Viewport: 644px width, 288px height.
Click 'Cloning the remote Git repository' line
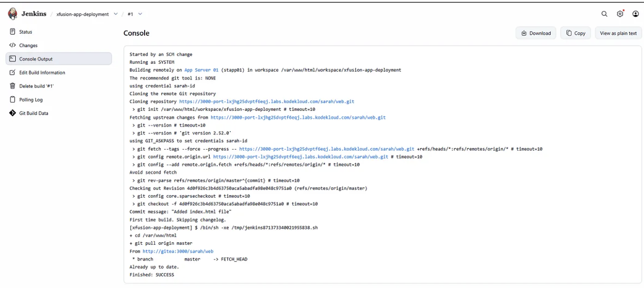(173, 94)
